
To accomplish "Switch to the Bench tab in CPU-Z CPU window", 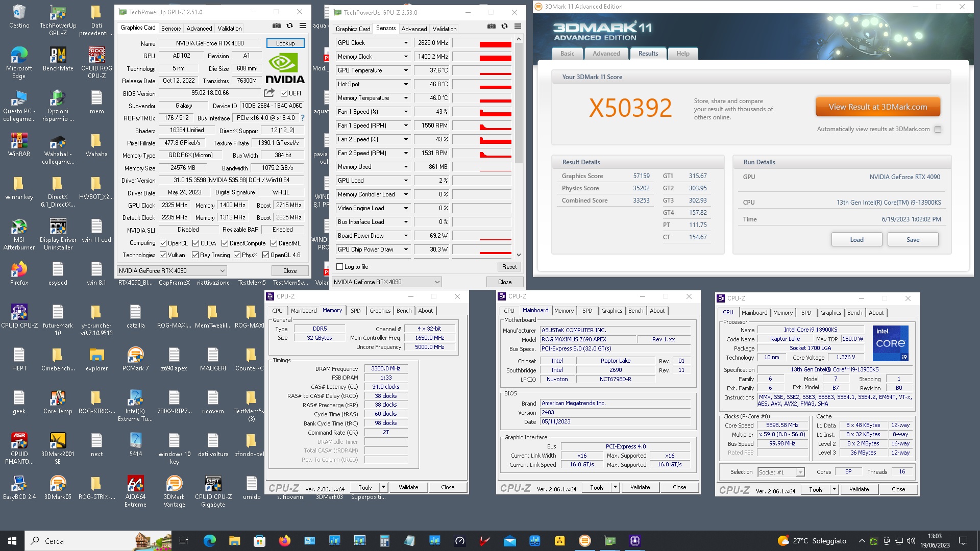I will click(854, 313).
